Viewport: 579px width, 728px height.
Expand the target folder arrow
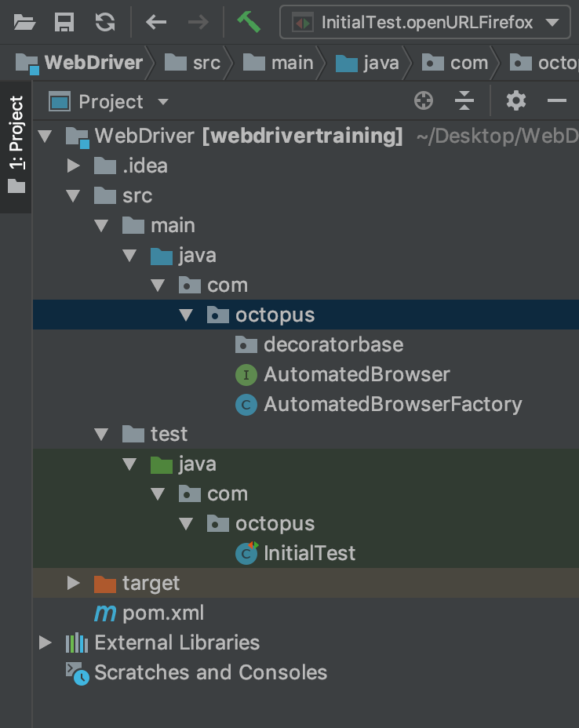[74, 583]
